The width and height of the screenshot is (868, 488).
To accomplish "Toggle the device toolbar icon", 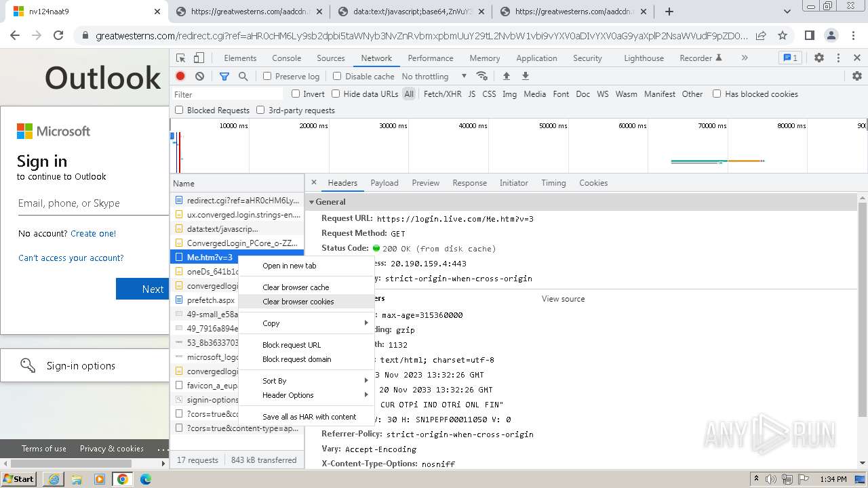I will (199, 58).
